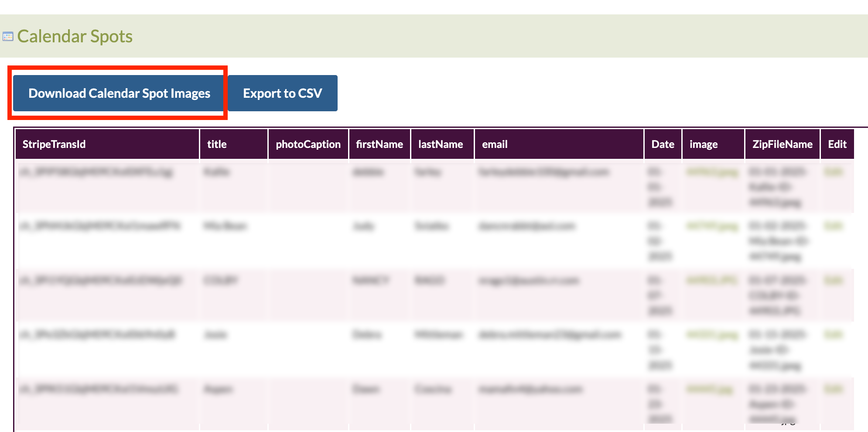The height and width of the screenshot is (432, 868).
Task: Open the image file link in the fourth row
Action: click(x=712, y=335)
